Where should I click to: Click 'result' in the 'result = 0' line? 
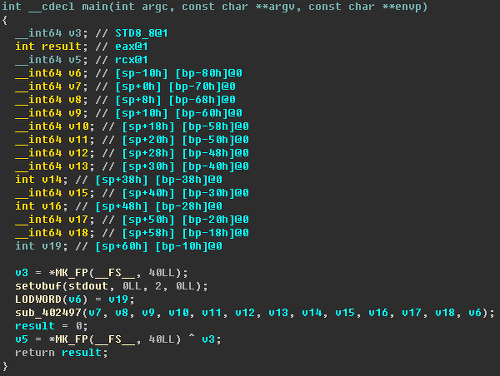[35, 326]
